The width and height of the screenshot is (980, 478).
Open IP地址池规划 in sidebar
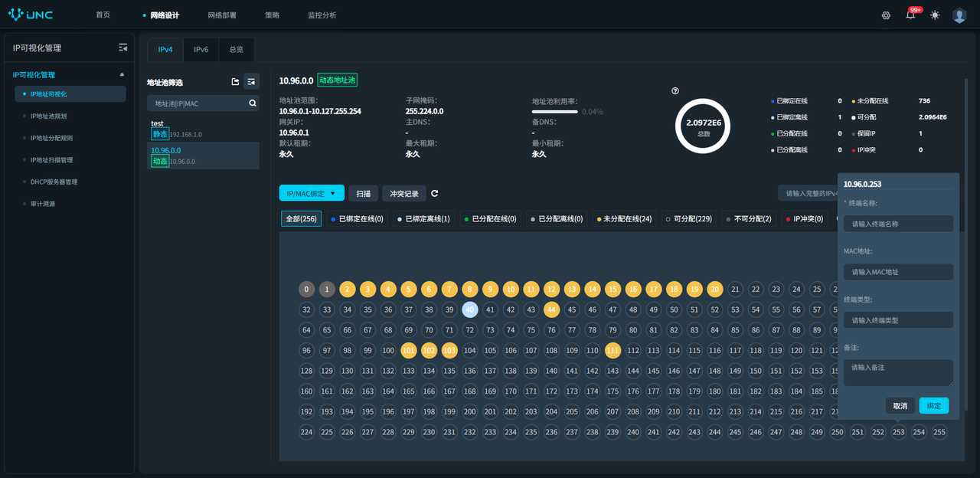49,116
